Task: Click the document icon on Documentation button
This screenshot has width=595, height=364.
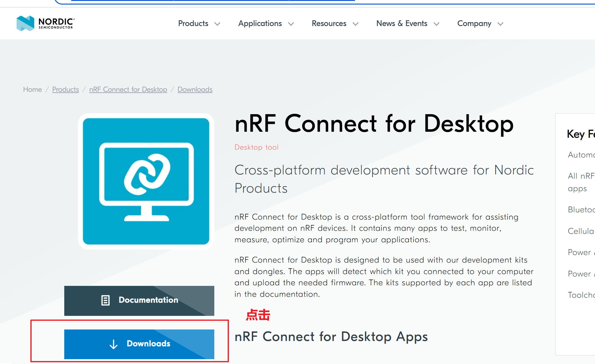Action: tap(105, 300)
